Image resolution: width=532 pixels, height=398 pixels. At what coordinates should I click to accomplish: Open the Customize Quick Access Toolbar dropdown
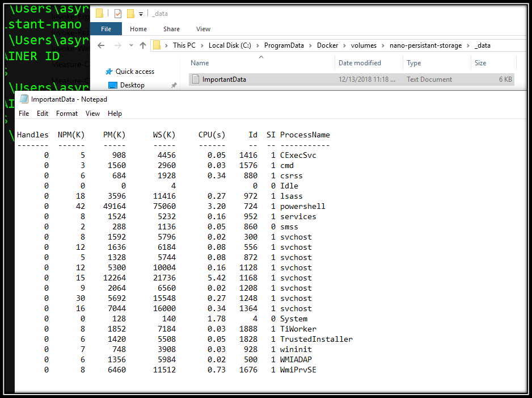[x=141, y=14]
